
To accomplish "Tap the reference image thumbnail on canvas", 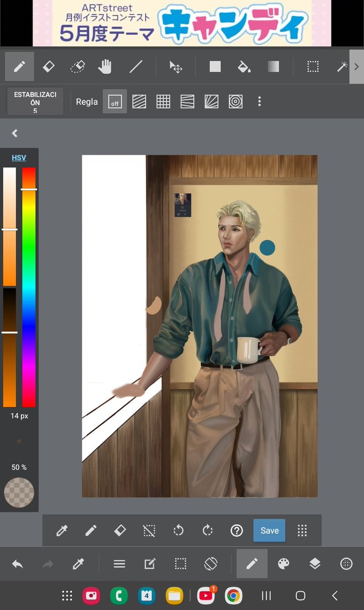I will 183,205.
